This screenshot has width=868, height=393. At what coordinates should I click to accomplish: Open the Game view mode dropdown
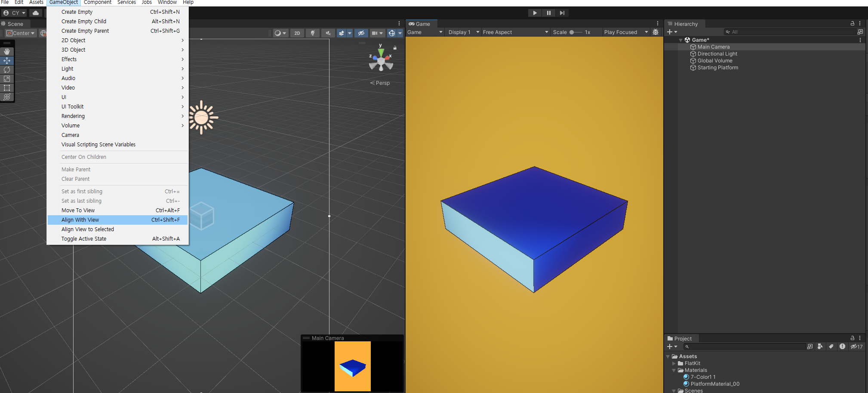tap(425, 32)
